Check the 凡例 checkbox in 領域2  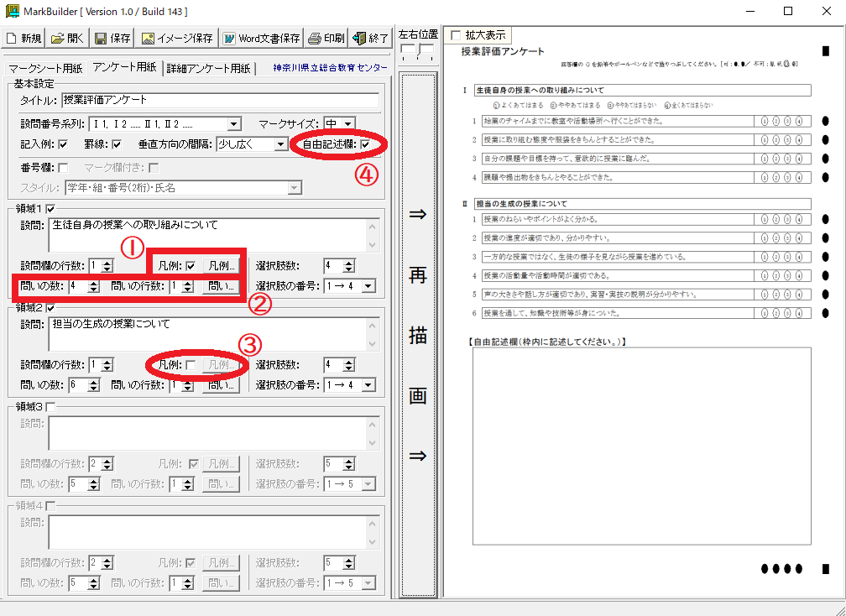point(191,365)
